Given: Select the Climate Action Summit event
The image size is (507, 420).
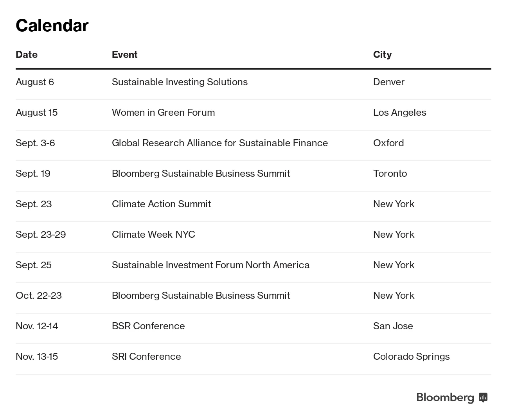Looking at the screenshot, I should pyautogui.click(x=161, y=204).
